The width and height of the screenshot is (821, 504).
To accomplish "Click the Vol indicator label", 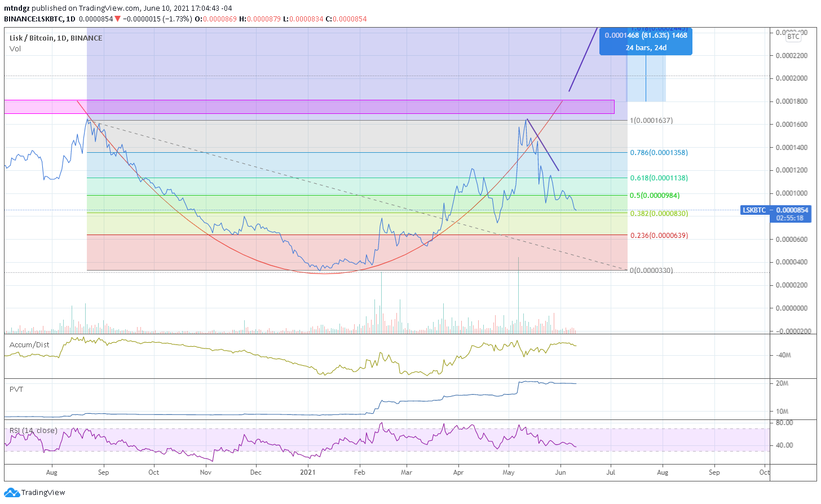I will tap(15, 48).
